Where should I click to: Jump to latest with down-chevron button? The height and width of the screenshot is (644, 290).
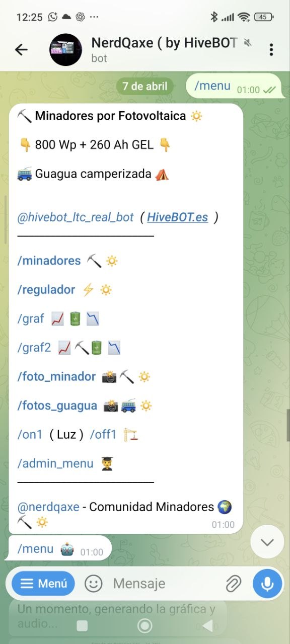point(267,542)
